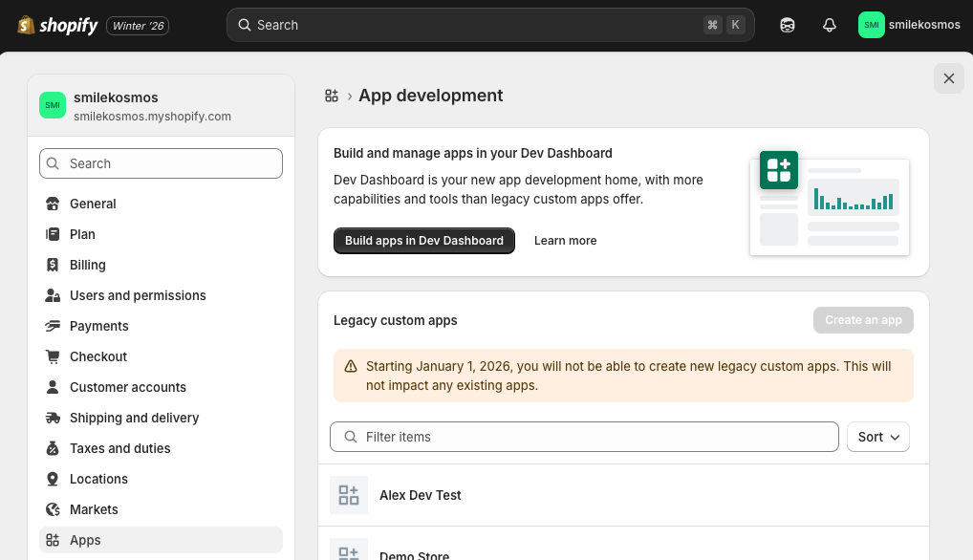
Task: Close the settings panel with X
Action: [948, 78]
